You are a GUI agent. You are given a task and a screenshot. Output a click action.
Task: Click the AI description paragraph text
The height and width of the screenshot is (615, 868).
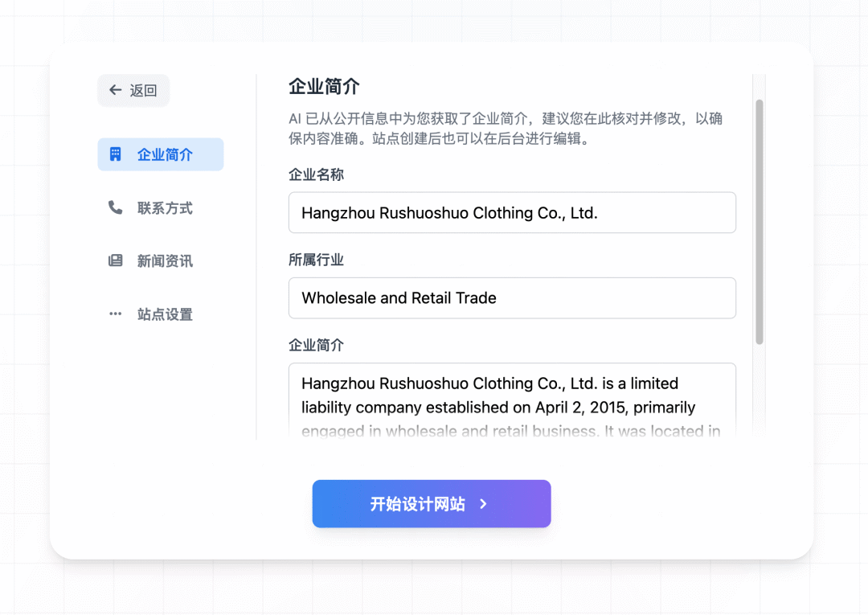coord(505,129)
